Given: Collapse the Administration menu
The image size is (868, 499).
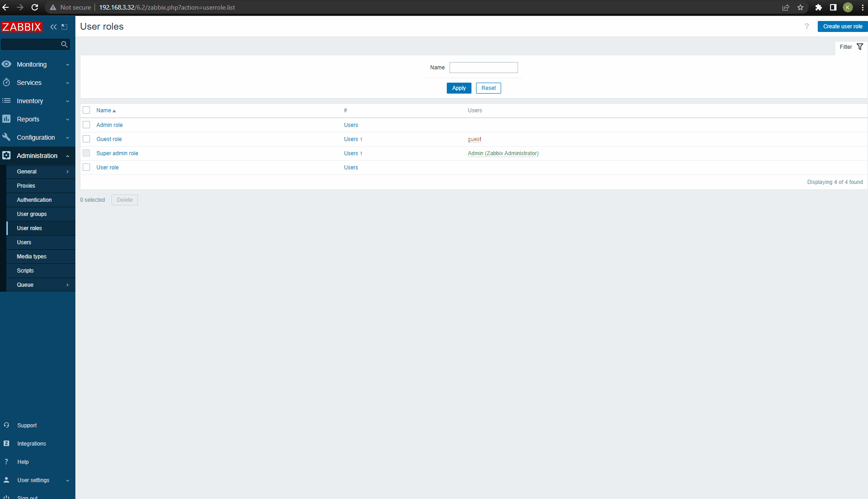Looking at the screenshot, I should [x=37, y=156].
